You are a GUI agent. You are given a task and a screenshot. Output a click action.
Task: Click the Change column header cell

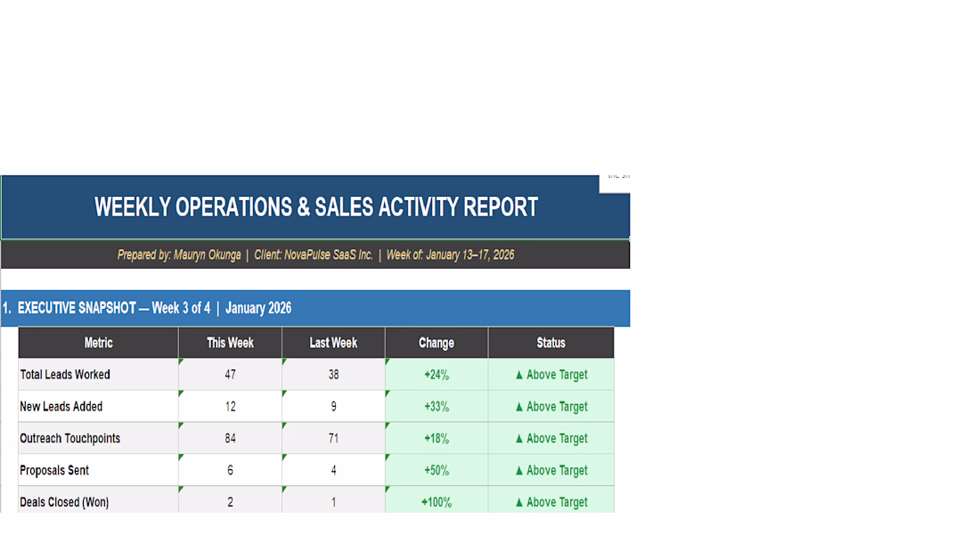(x=437, y=343)
